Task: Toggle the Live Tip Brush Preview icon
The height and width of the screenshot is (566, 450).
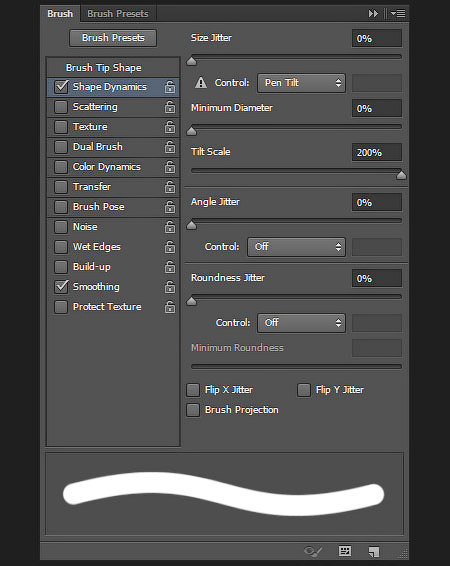Action: [x=313, y=551]
